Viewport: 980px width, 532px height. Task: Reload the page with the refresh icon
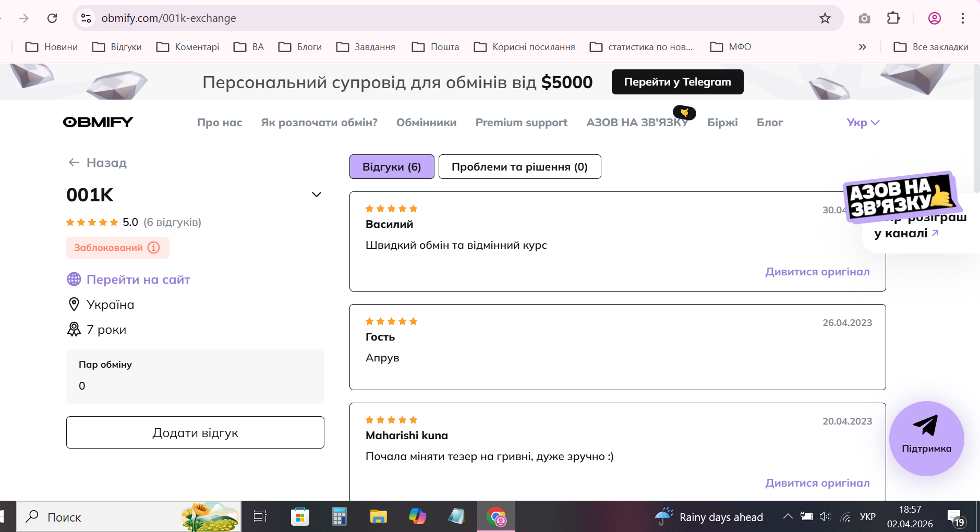click(x=52, y=18)
